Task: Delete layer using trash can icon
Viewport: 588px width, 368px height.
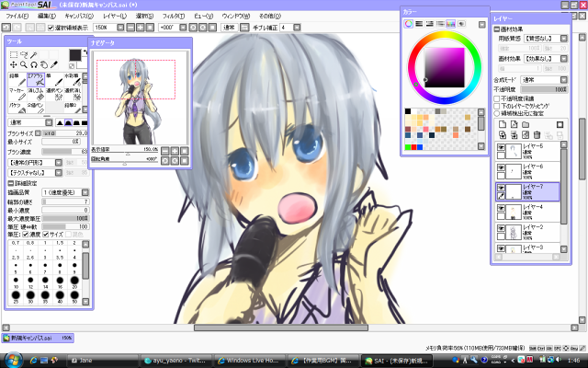Action: coord(537,135)
